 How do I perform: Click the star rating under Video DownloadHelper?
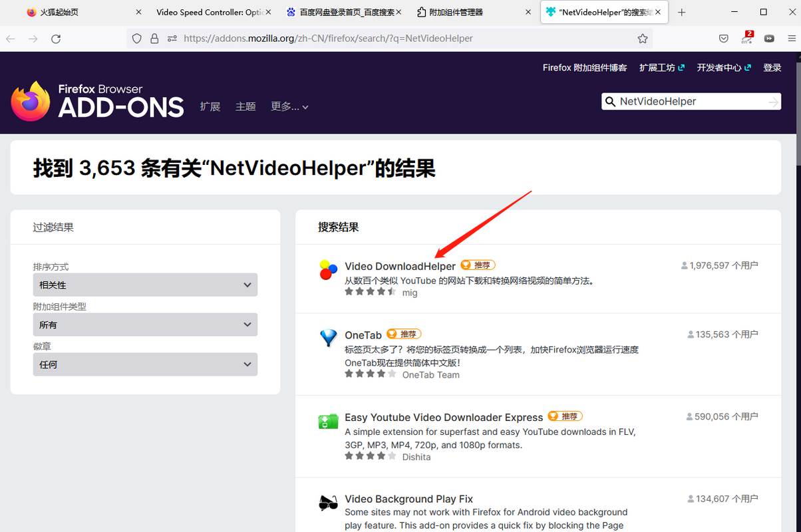[x=371, y=292]
